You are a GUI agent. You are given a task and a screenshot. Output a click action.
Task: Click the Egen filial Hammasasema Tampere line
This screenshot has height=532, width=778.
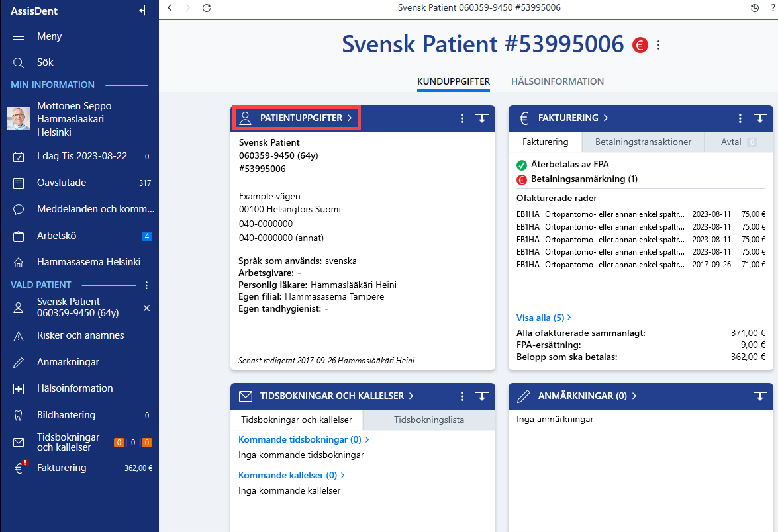311,297
